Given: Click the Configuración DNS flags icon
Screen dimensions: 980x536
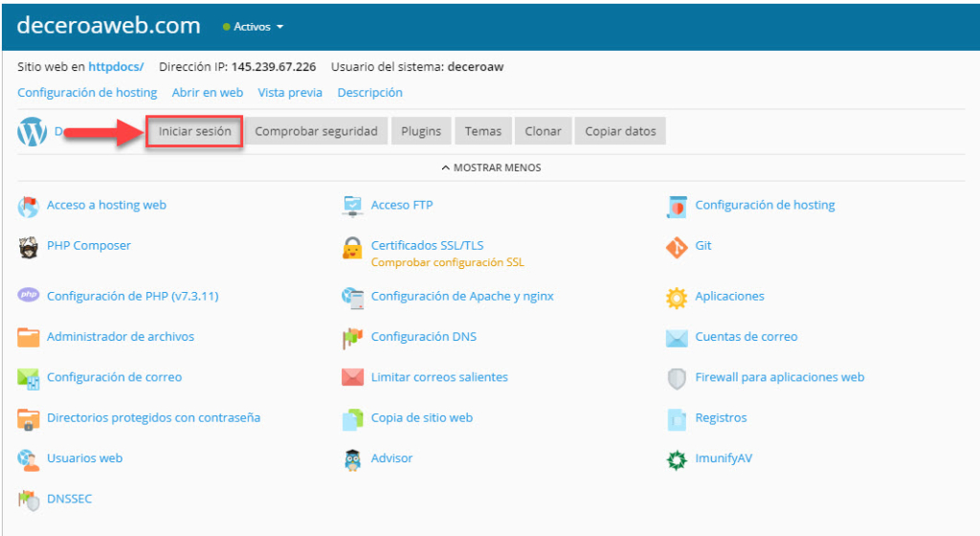Looking at the screenshot, I should coord(352,338).
